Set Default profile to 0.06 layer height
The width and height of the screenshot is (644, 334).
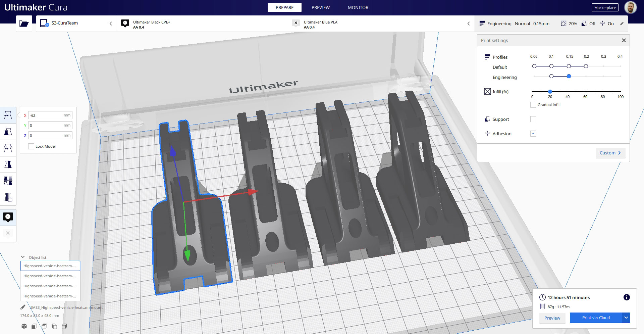(534, 66)
